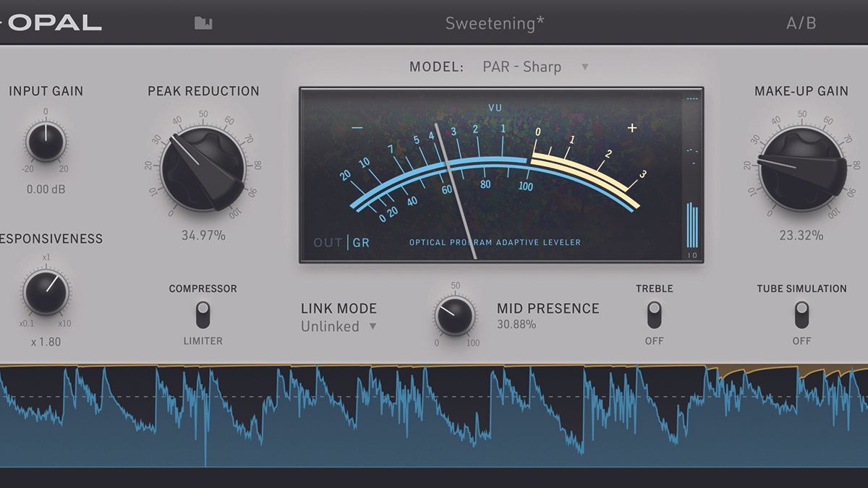This screenshot has width=868, height=488.
Task: Expand the model disclosure arrow
Action: pos(584,67)
